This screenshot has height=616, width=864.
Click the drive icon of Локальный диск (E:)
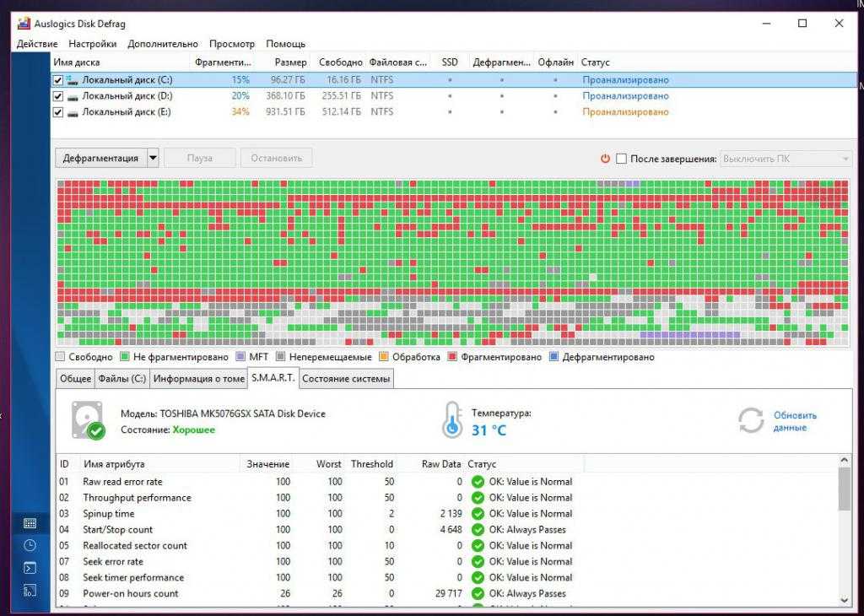73,112
